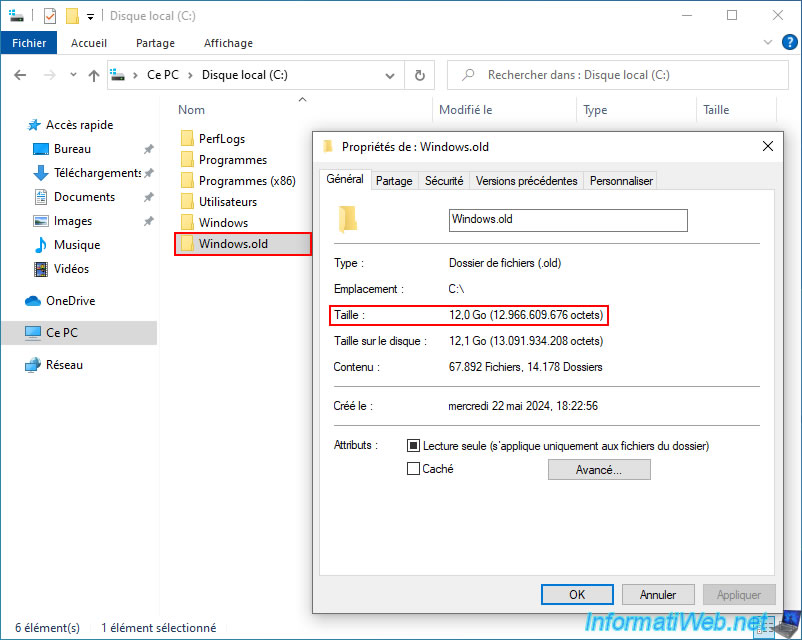
Task: Go up one folder level arrow
Action: click(94, 76)
